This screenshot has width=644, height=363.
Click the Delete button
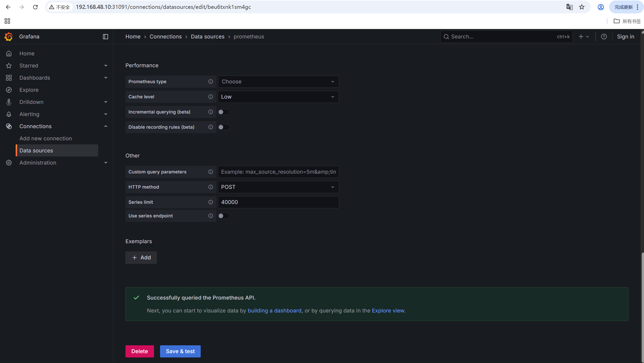coord(140,351)
